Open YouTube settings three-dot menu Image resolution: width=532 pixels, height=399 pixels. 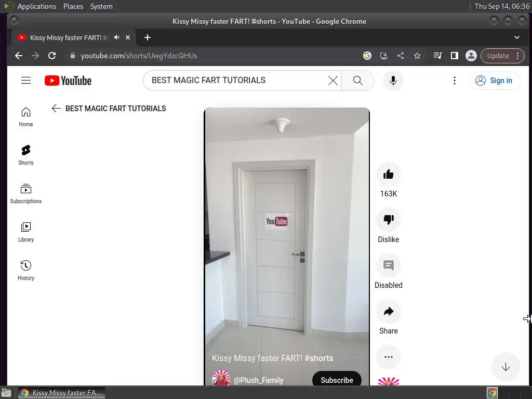[454, 81]
